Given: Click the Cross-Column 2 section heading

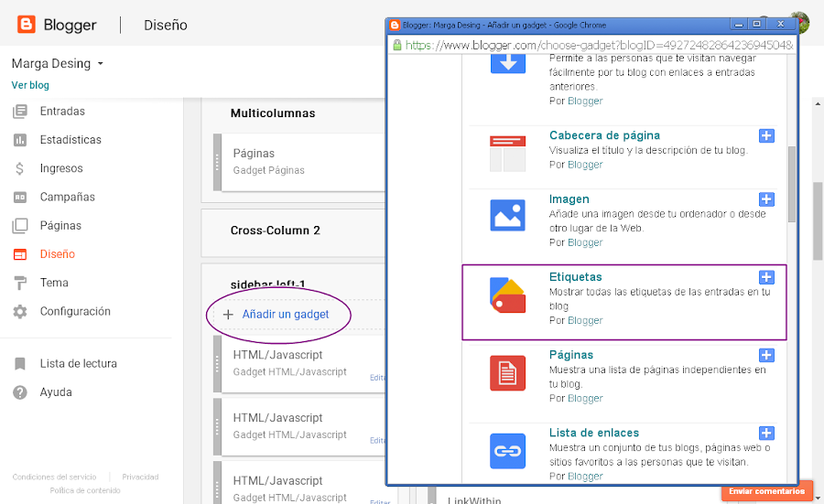Looking at the screenshot, I should (x=276, y=231).
